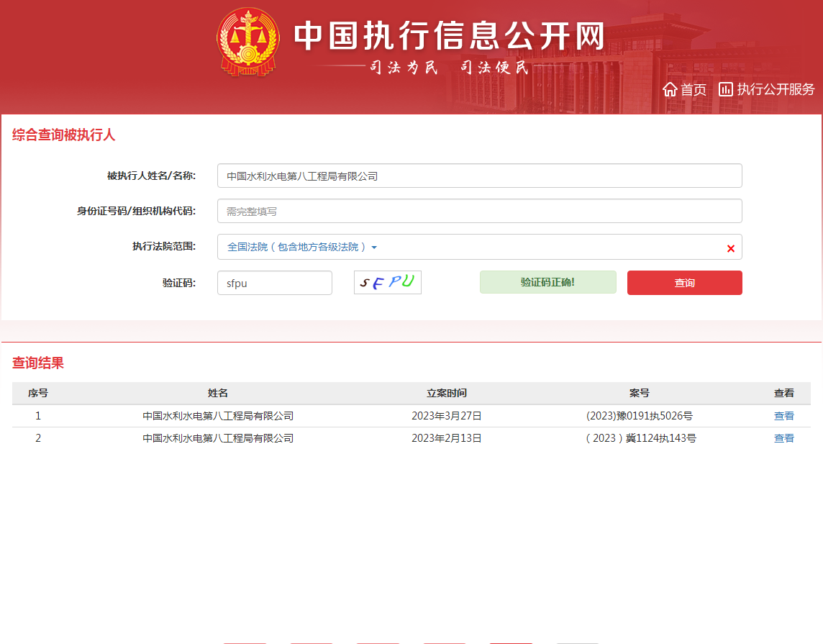823x644 pixels.
Task: Select case number （2023）冀1124执143号
Action: (x=640, y=438)
